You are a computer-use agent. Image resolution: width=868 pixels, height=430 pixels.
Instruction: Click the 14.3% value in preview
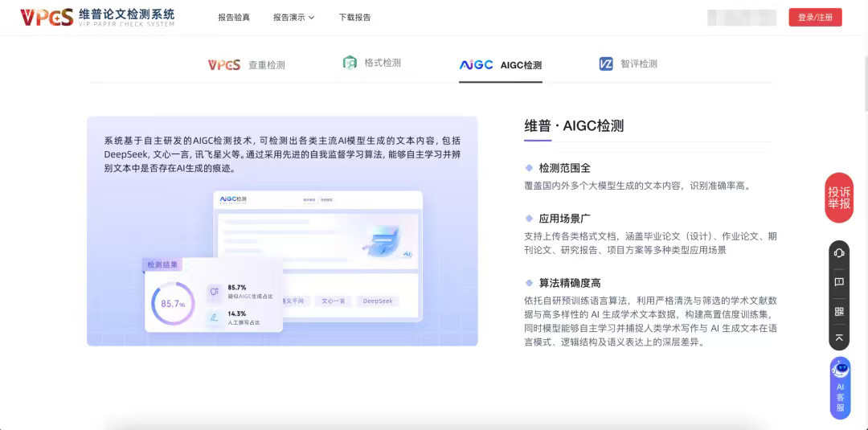(x=237, y=313)
